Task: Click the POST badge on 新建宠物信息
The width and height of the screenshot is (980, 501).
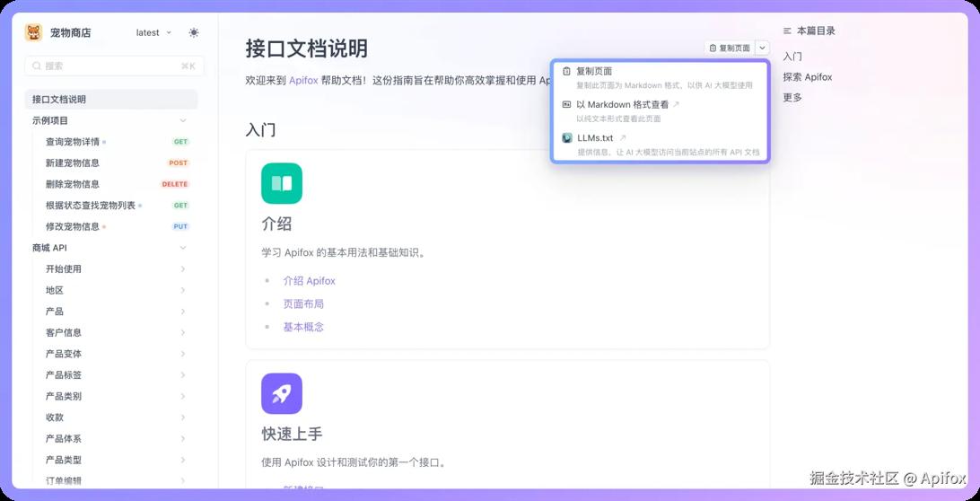Action: tap(178, 163)
